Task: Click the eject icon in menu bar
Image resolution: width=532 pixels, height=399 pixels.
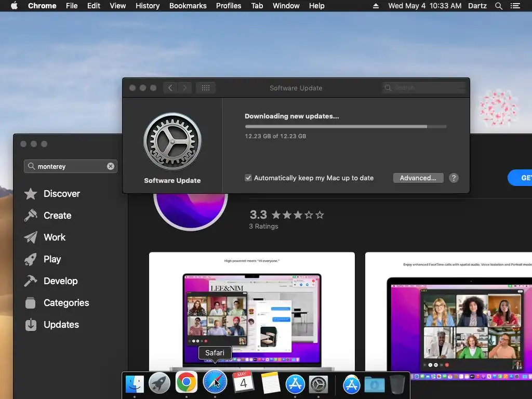Action: point(376,6)
